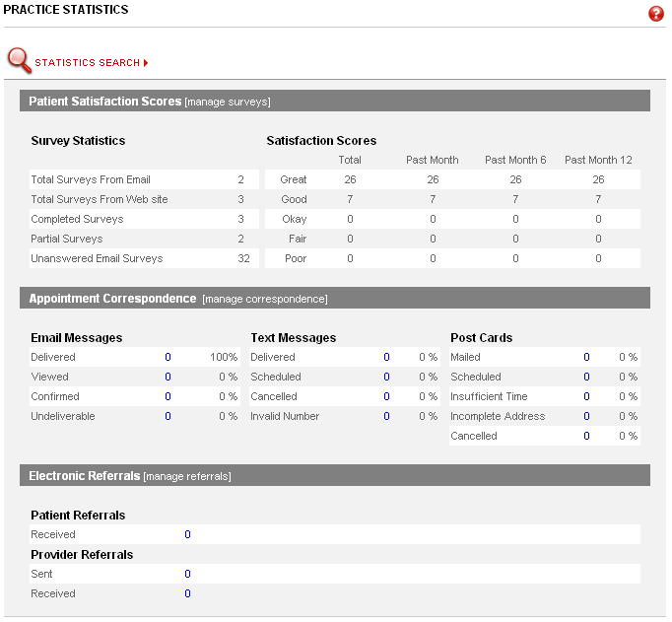Expand the Statistics Search red arrow

coord(146,63)
